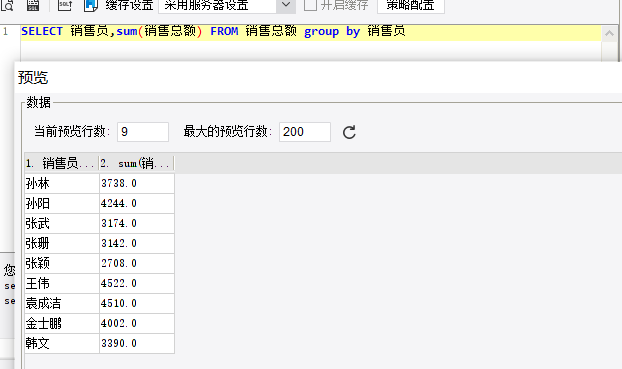Select the 销售员 column header
The width and height of the screenshot is (622, 369).
(61, 163)
